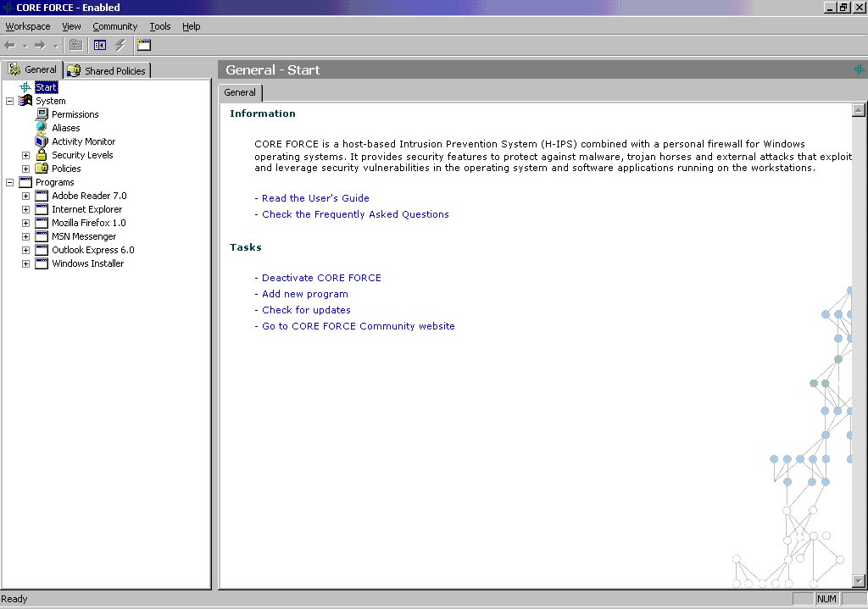Open the Back history dropdown arrow
868x609 pixels.
coord(25,46)
